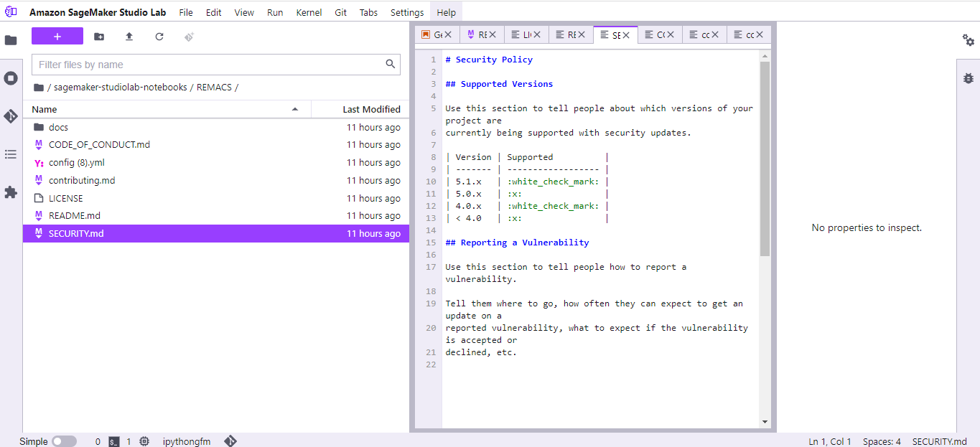Close the LI tab

pyautogui.click(x=536, y=34)
